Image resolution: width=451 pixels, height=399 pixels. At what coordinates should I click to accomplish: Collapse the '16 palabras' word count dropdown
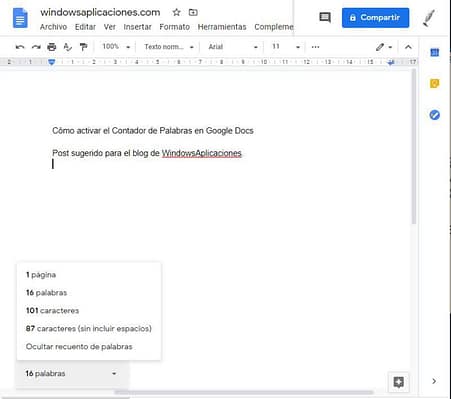coord(72,374)
